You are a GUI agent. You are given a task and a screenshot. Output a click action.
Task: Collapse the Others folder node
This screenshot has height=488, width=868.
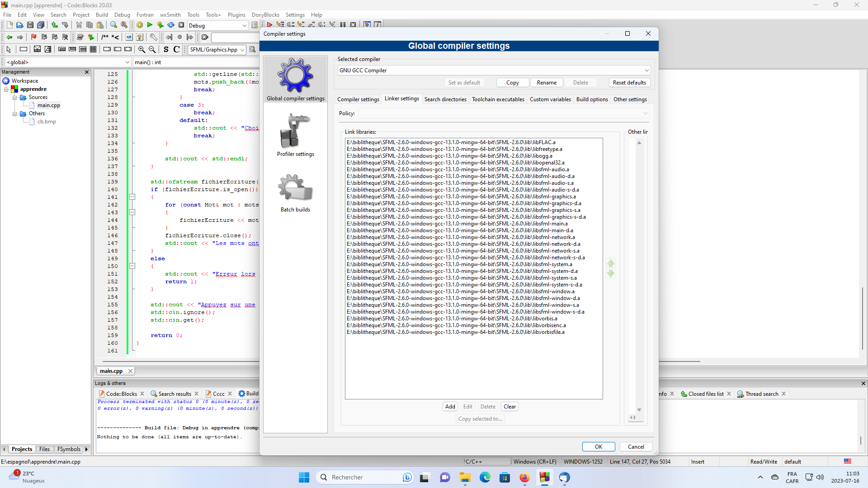[x=14, y=113]
